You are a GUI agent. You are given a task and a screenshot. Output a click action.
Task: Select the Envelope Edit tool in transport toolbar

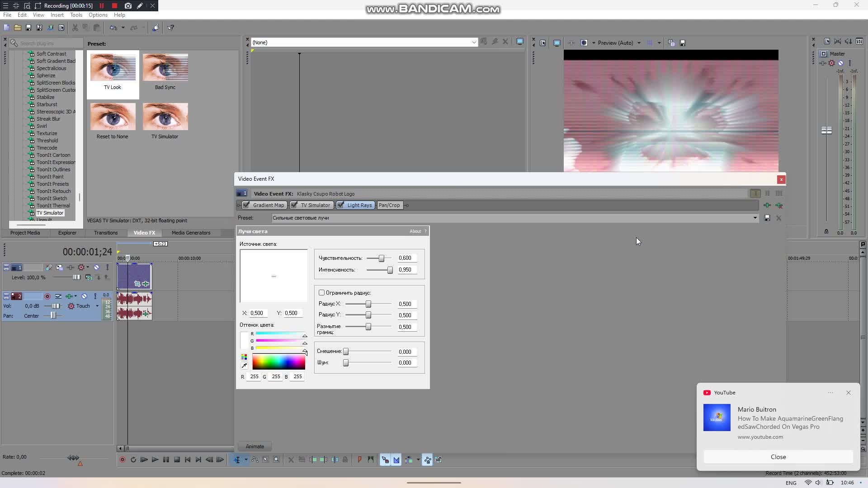[255, 460]
